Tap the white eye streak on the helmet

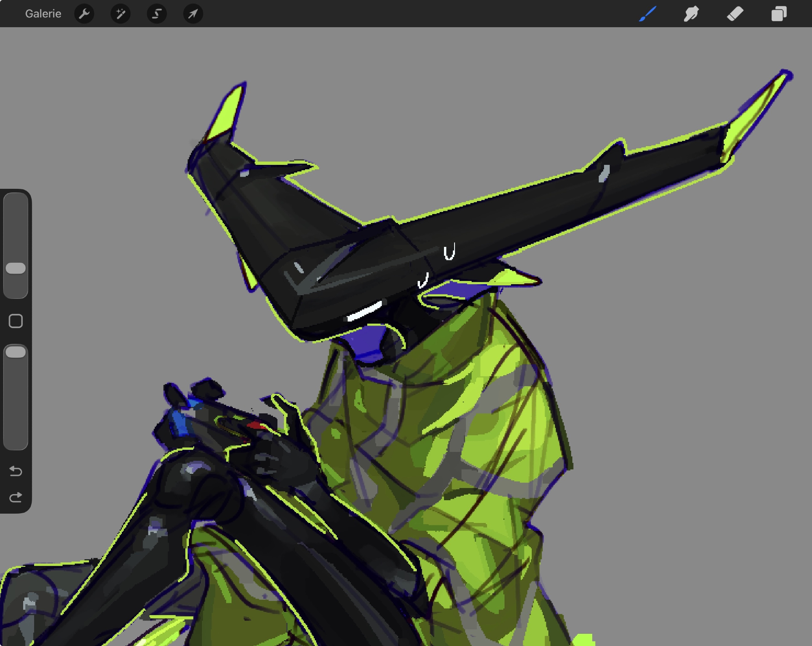(x=365, y=312)
